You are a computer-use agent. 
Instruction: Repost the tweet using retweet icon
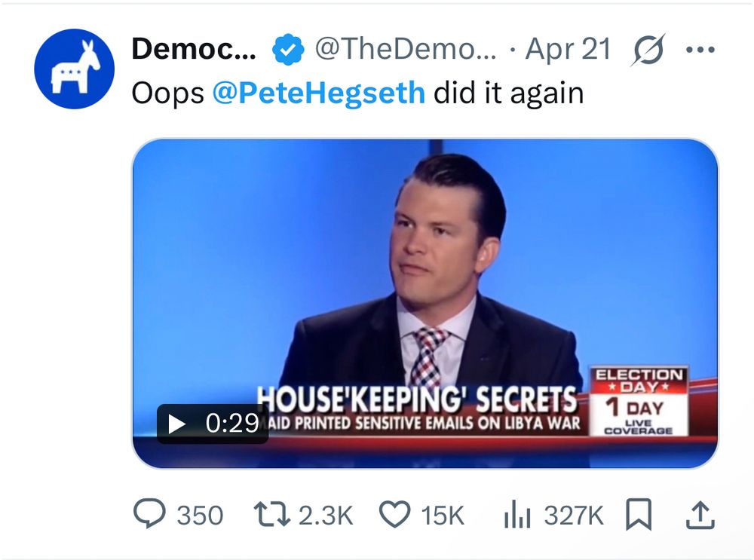tap(272, 515)
